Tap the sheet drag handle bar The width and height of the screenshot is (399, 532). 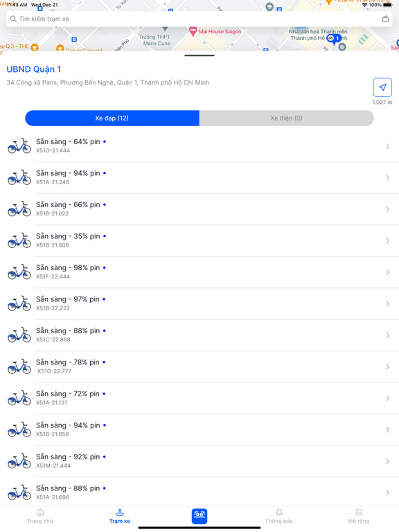(199, 55)
